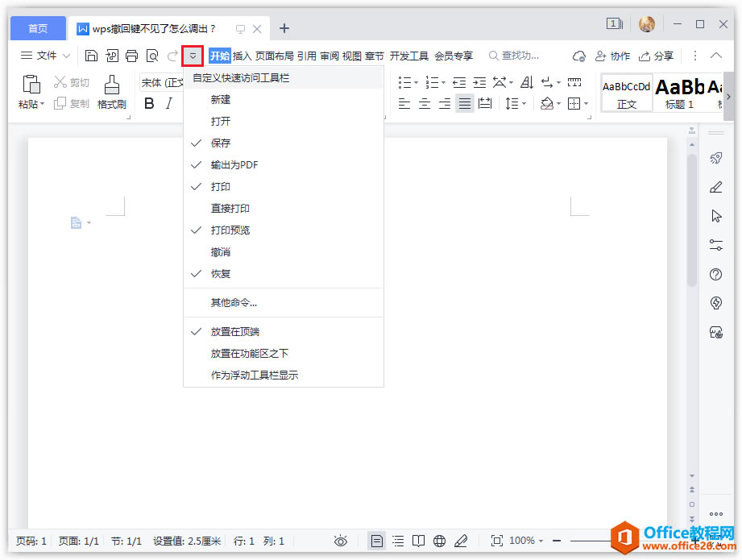Open the quick access toolbar customize dropdown
The height and width of the screenshot is (560, 742).
(193, 56)
